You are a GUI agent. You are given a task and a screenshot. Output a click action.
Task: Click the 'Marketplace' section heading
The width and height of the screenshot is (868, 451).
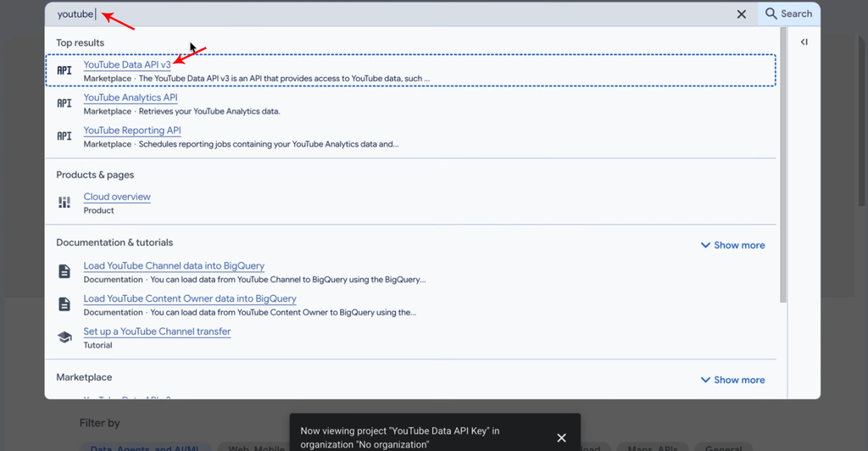(x=84, y=377)
